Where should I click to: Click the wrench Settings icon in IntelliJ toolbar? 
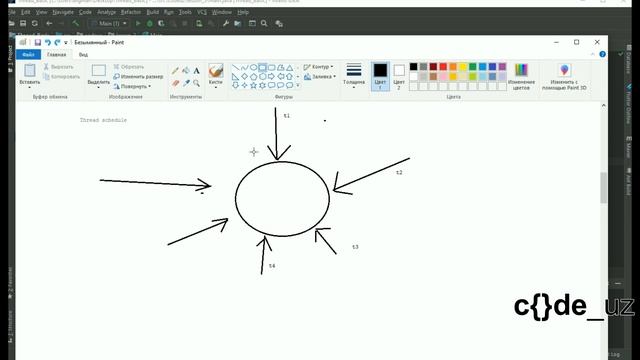226,24
